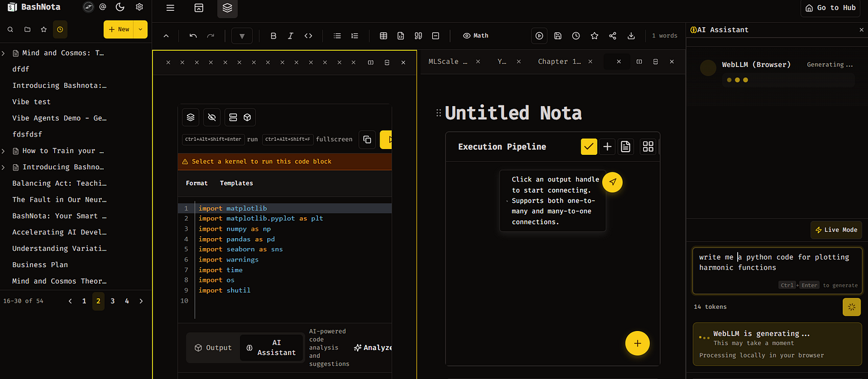Viewport: 868px width, 379px height.
Task: Open the New button dropdown arrow
Action: point(141,29)
